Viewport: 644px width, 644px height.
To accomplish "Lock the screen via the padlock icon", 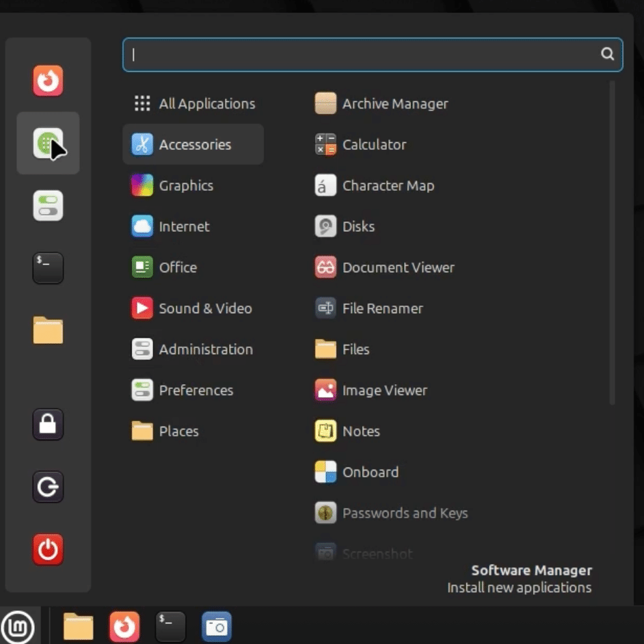I will [48, 425].
